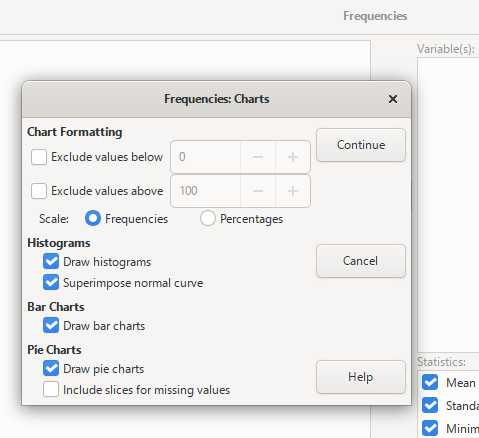
Task: Uncheck the Draw bar charts checkbox
Action: pyautogui.click(x=51, y=326)
